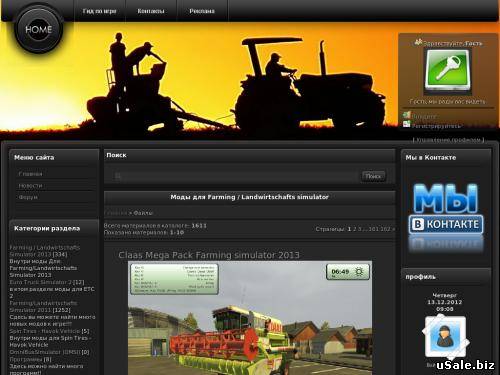500x375 pixels.
Task: Open Claas Mega Pack Farming Simulator 2013 title
Action: pos(209,255)
